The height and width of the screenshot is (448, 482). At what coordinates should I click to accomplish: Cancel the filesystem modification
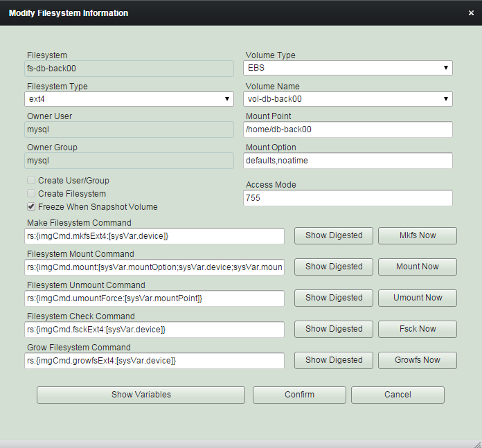pyautogui.click(x=398, y=395)
